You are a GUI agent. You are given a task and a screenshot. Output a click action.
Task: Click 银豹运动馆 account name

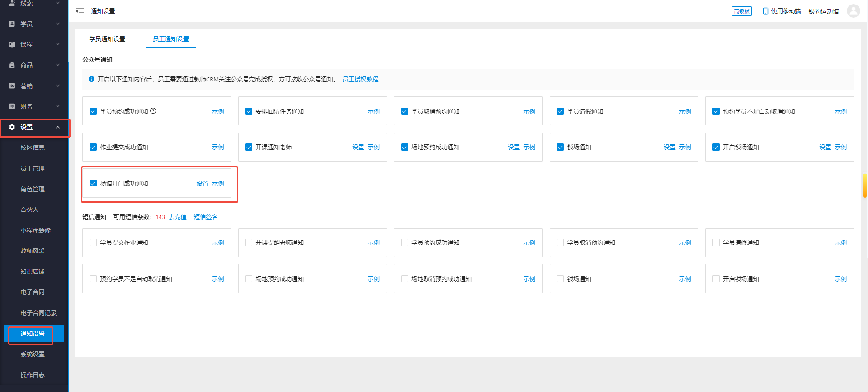tap(824, 11)
